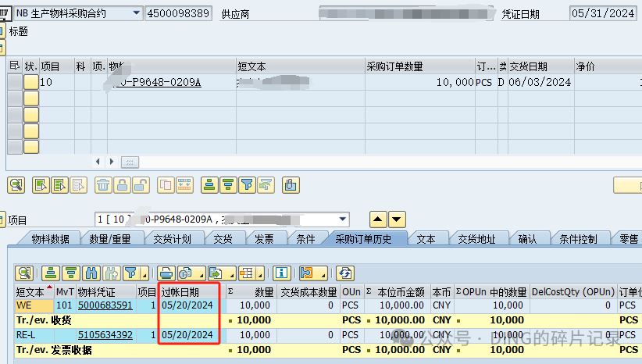Expand the views dropdown arrow in history toolbar
This screenshot has height=364, width=642.
pyautogui.click(x=201, y=275)
